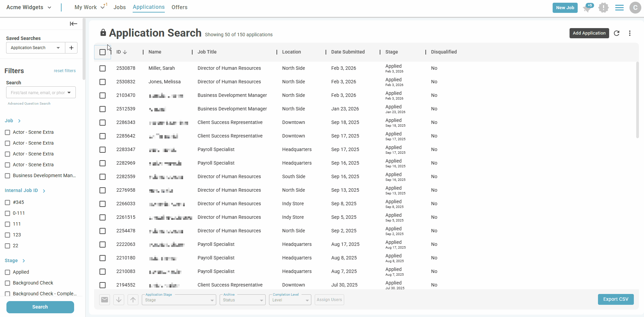Screen dimensions: 644x317
Task: Click the down arrow move stage icon
Action: [x=119, y=300]
